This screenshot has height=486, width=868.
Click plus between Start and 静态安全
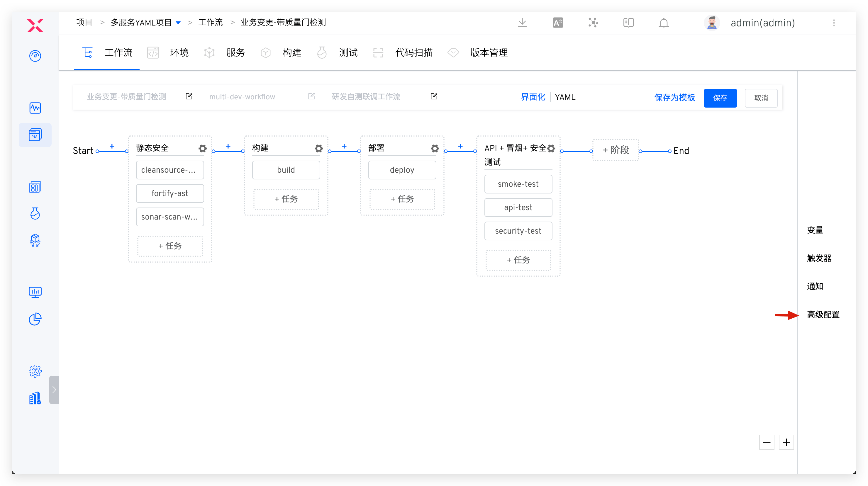pyautogui.click(x=112, y=146)
